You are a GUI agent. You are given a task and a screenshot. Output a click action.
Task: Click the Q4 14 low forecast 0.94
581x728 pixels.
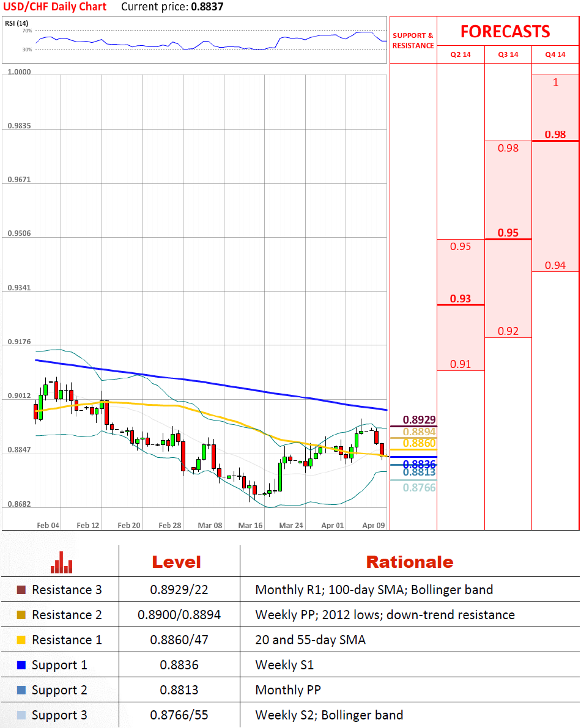[555, 265]
